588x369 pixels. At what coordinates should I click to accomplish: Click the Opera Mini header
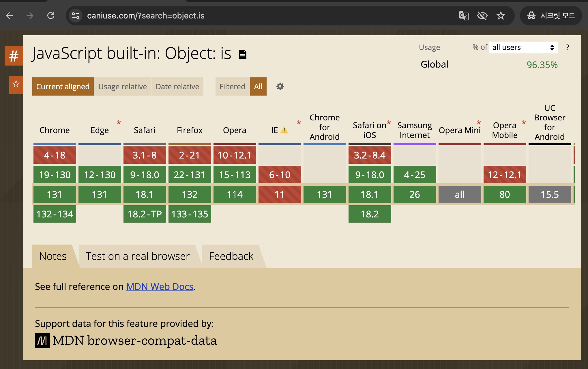coord(460,130)
